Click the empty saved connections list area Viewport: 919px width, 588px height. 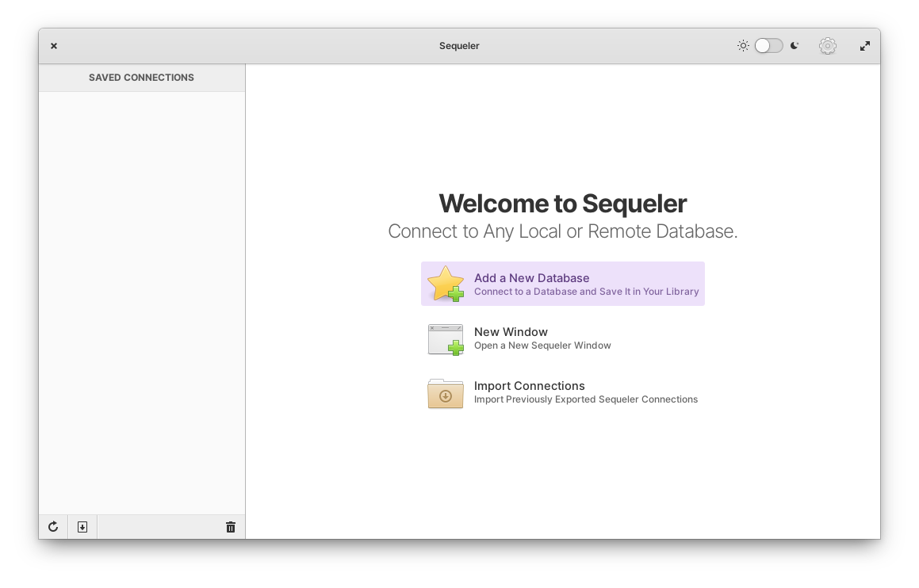141,301
